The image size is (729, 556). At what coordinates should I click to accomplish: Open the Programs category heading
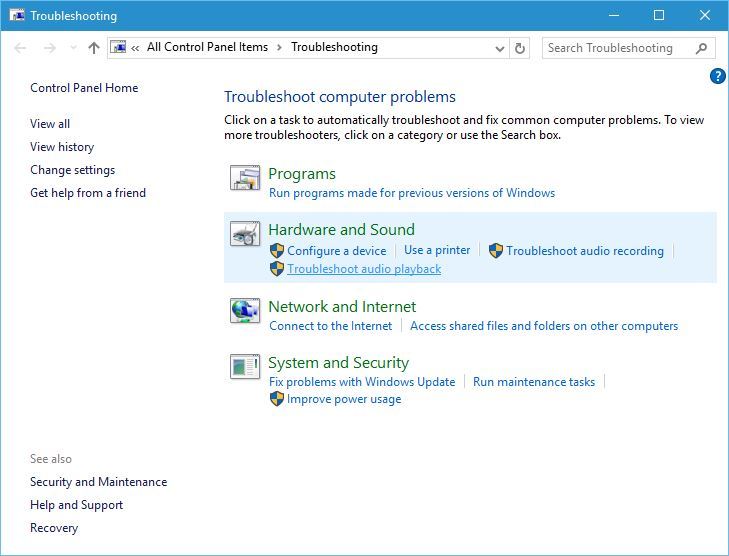(302, 174)
